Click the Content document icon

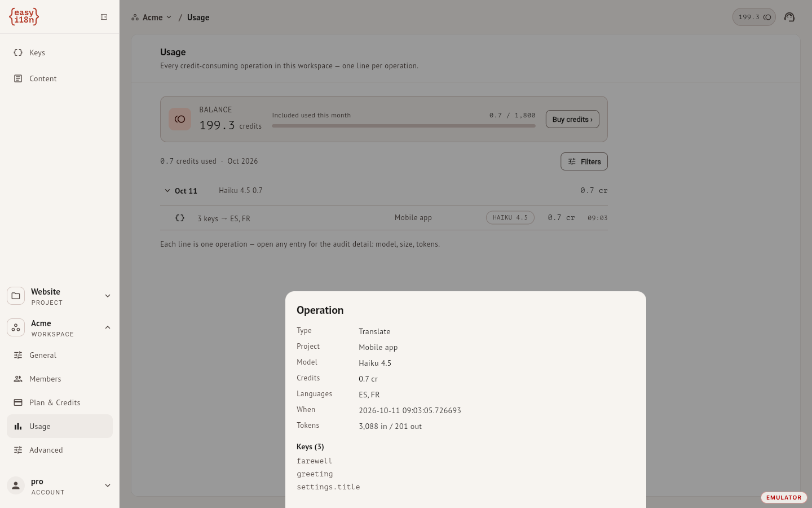(x=18, y=78)
